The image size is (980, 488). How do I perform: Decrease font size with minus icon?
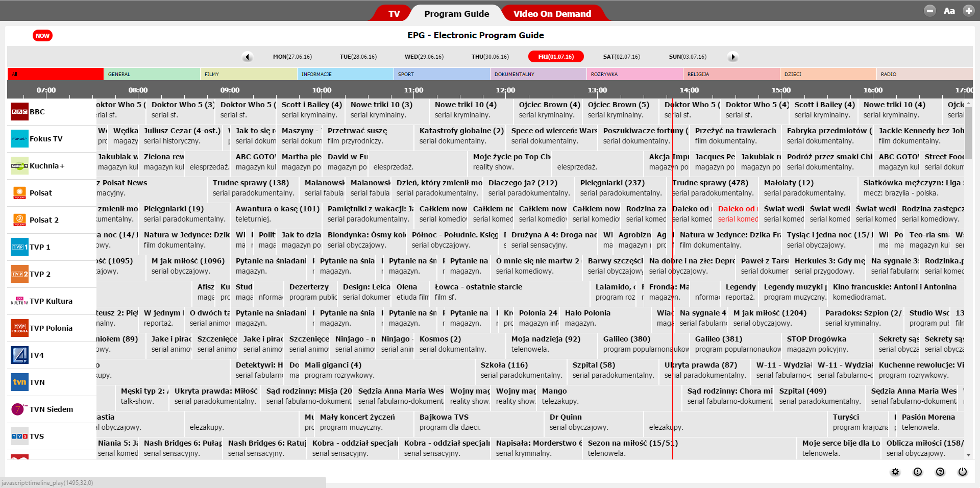click(930, 10)
